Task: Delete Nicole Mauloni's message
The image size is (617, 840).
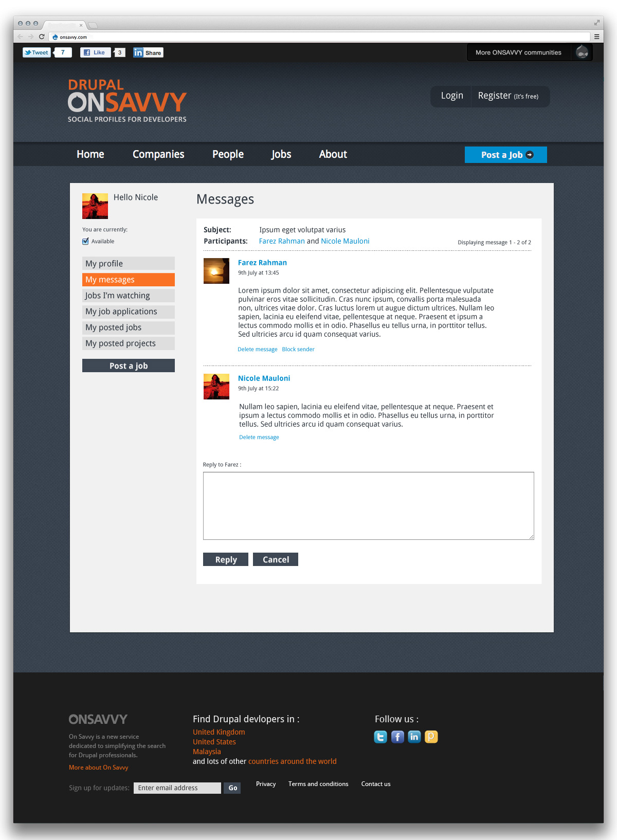Action: pyautogui.click(x=259, y=437)
